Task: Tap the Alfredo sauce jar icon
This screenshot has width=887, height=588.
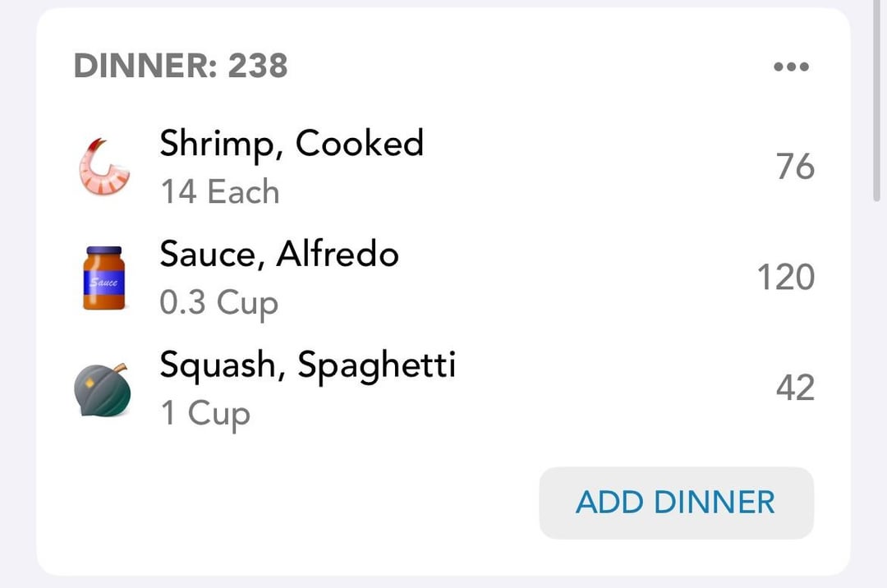Action: pyautogui.click(x=103, y=278)
